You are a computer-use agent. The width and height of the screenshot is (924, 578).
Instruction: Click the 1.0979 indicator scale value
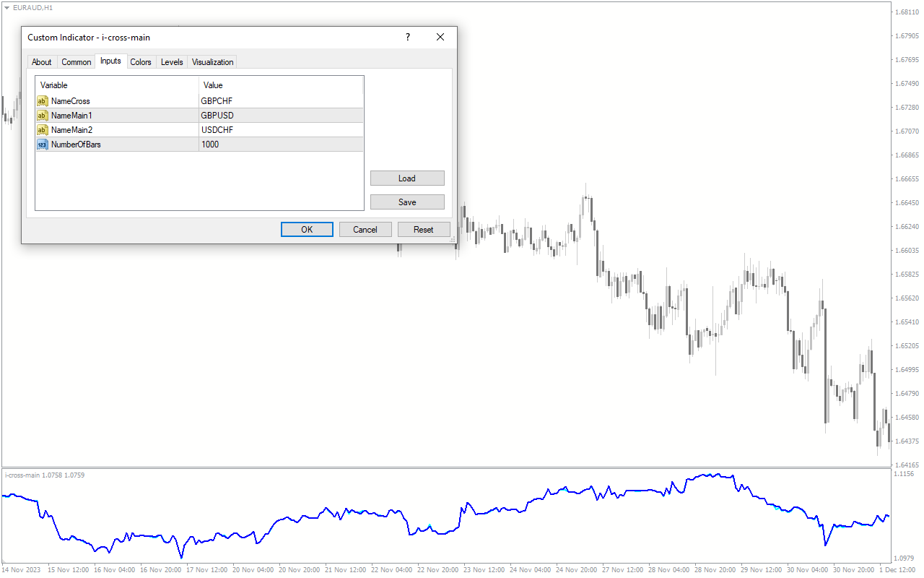tap(905, 558)
